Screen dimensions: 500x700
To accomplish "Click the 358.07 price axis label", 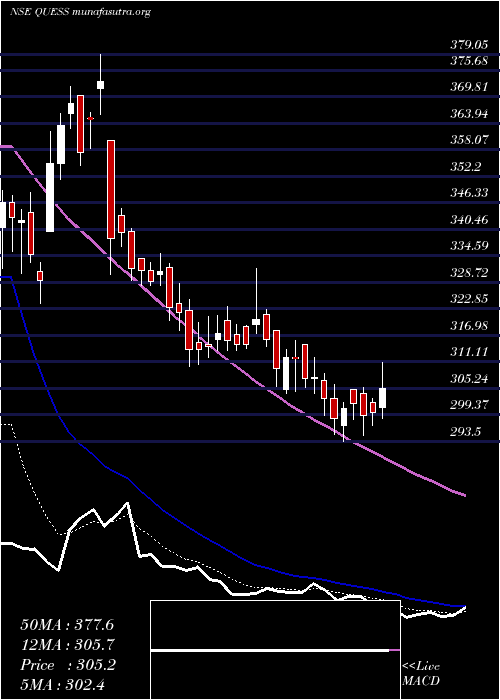I will [469, 140].
